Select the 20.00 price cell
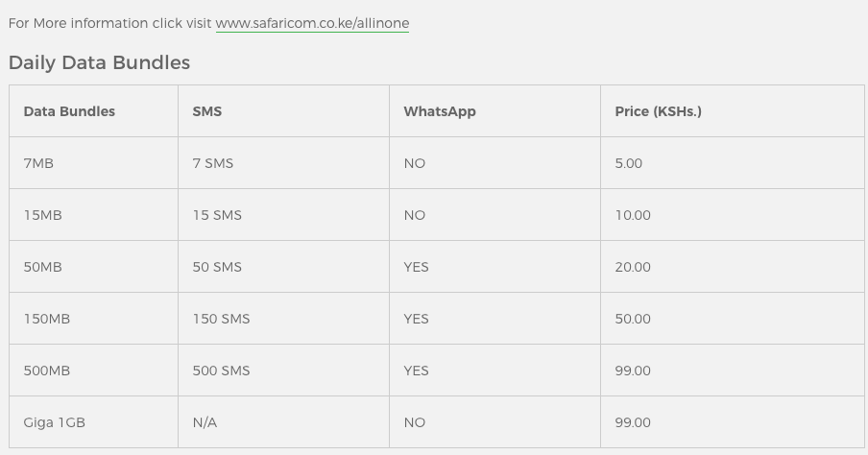This screenshot has width=868, height=455. (632, 267)
